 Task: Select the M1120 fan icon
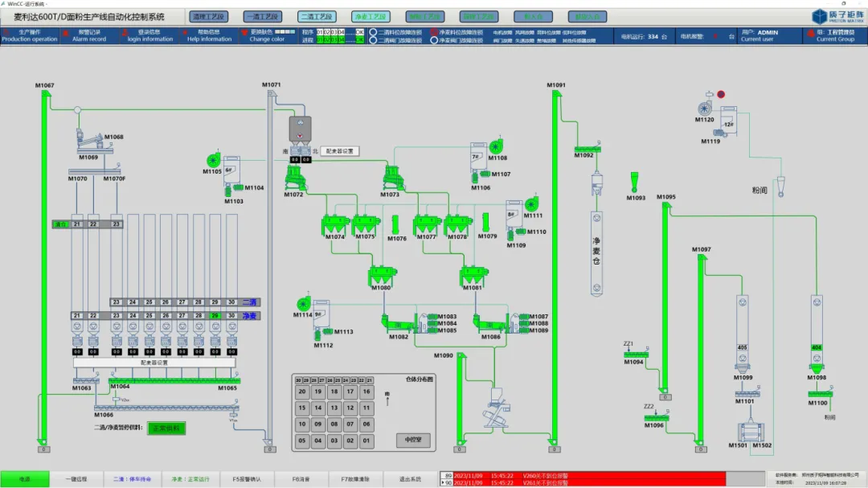coord(704,109)
